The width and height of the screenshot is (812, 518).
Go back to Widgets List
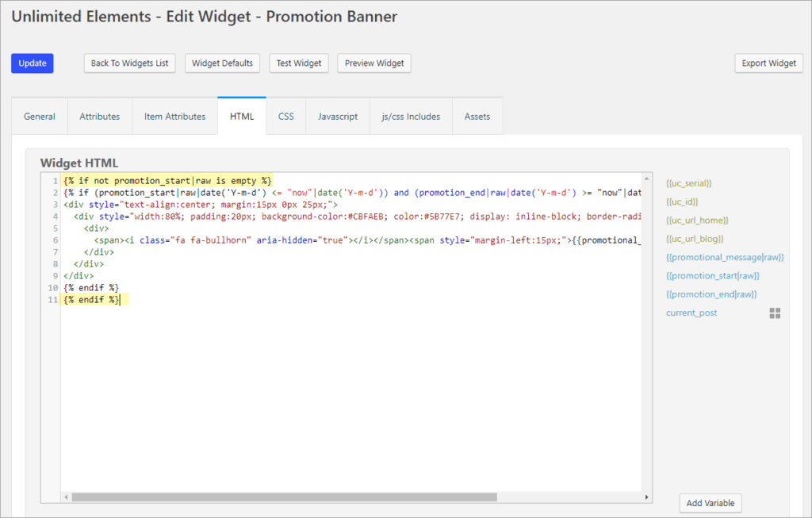coord(129,63)
